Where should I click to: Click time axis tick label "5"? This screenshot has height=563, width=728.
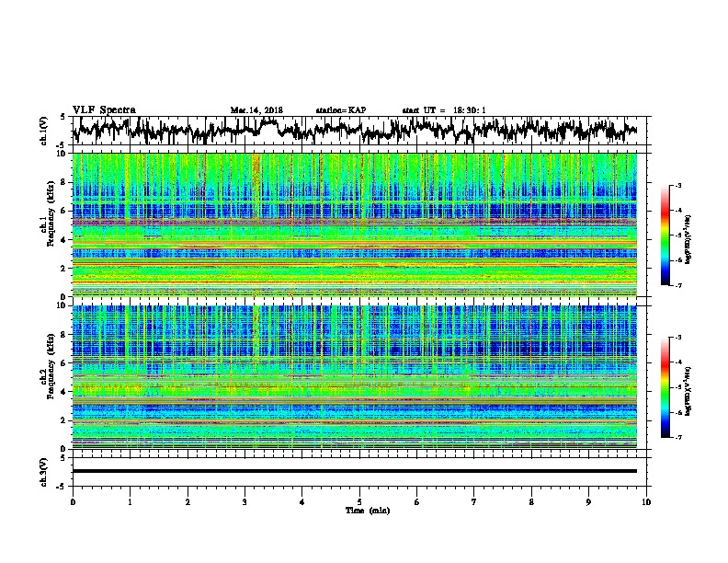coord(359,502)
